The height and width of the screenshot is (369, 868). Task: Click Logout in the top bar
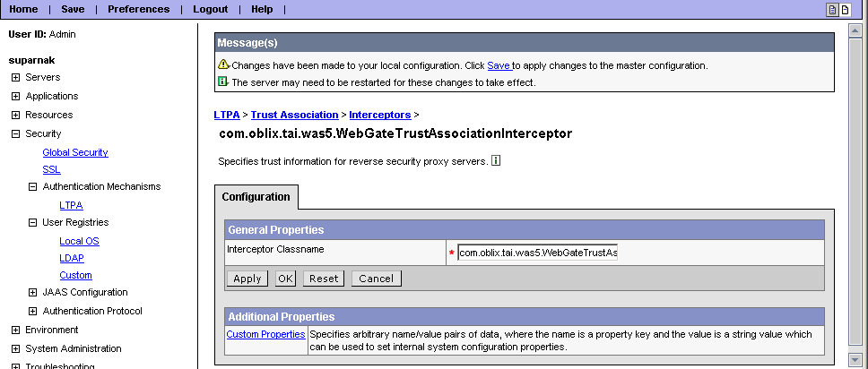tap(211, 9)
